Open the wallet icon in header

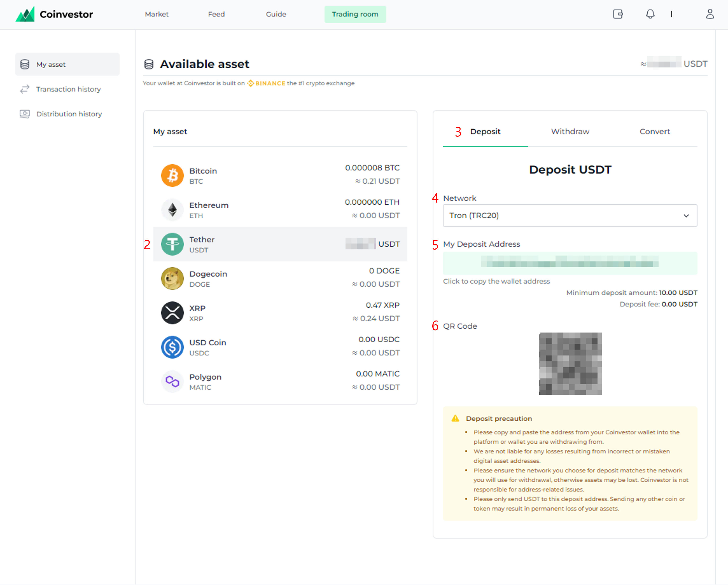[x=618, y=14]
